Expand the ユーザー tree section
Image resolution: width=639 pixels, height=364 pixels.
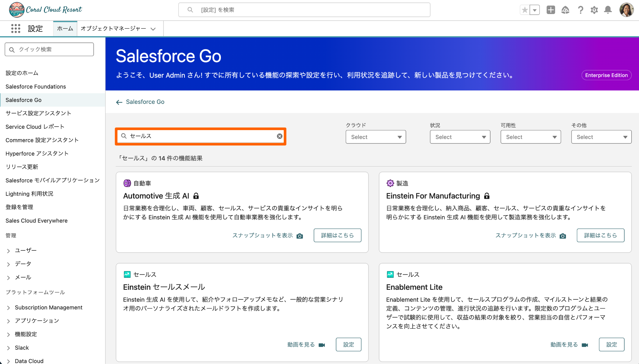tap(8, 250)
